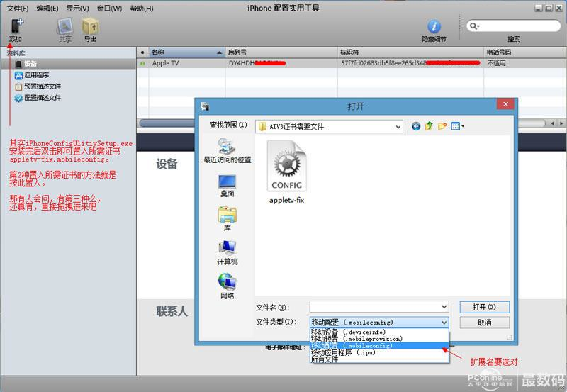567x392 pixels.
Task: Sort by the 名称 column header
Action: 187,52
